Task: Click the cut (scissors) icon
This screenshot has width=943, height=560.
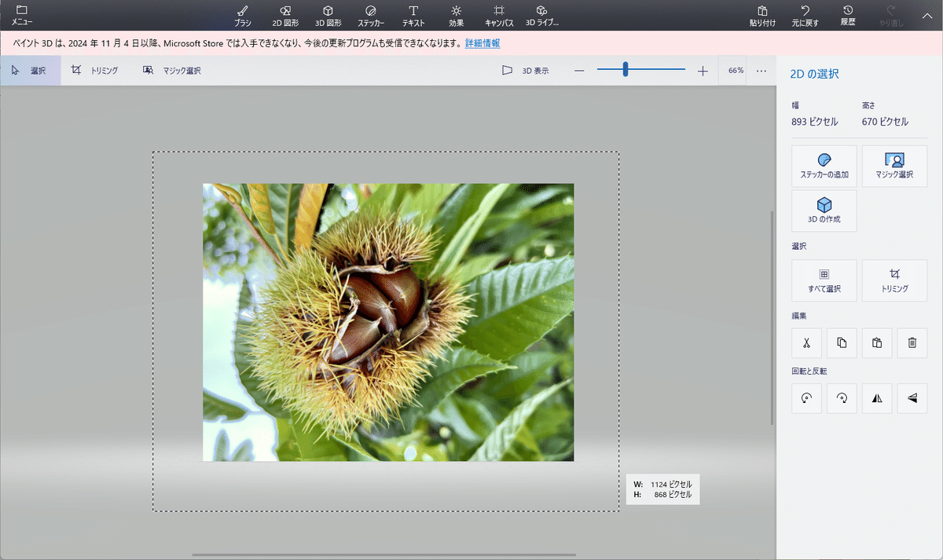Action: click(x=806, y=343)
